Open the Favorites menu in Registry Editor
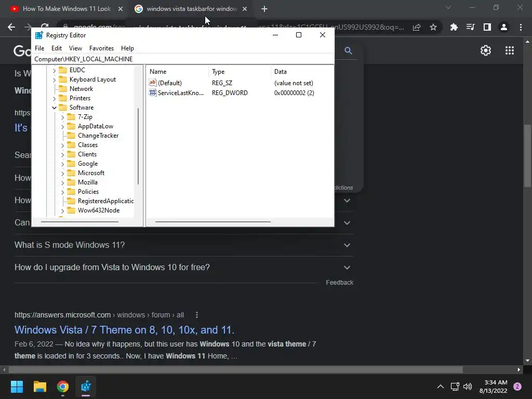 [101, 48]
